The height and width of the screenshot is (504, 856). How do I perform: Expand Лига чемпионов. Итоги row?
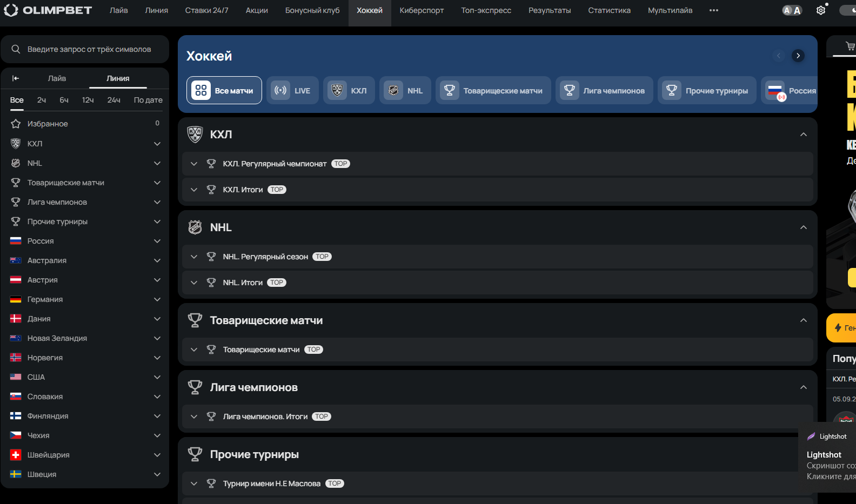click(497, 416)
